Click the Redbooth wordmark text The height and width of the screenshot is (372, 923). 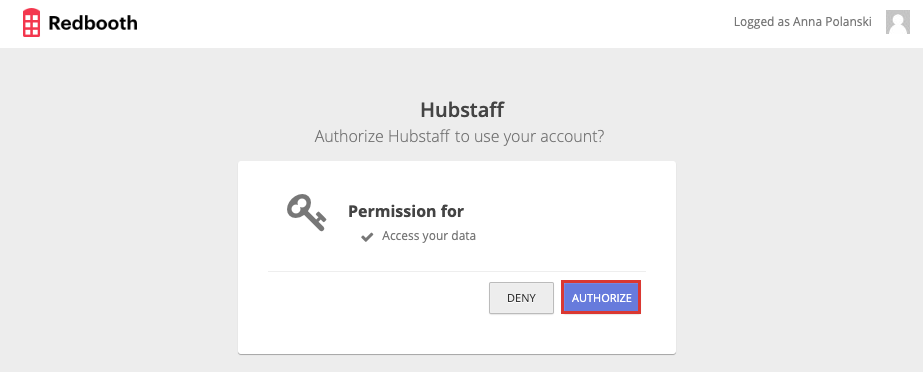point(93,23)
